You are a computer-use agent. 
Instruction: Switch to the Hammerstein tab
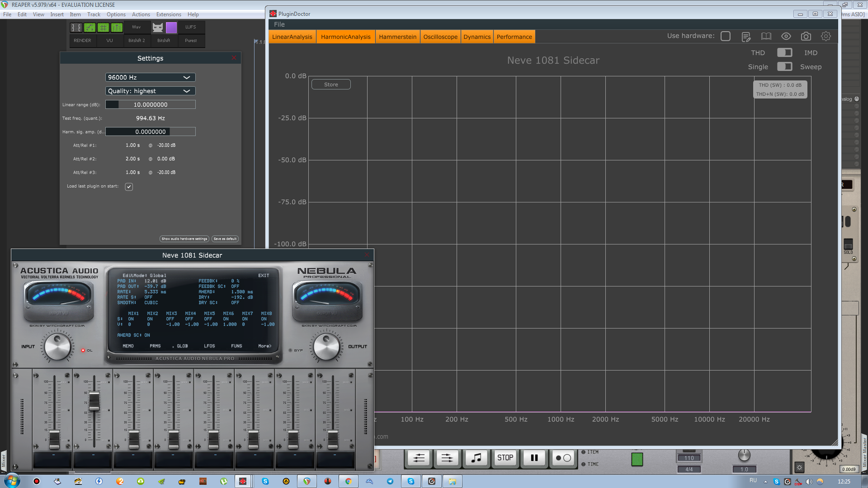[397, 37]
